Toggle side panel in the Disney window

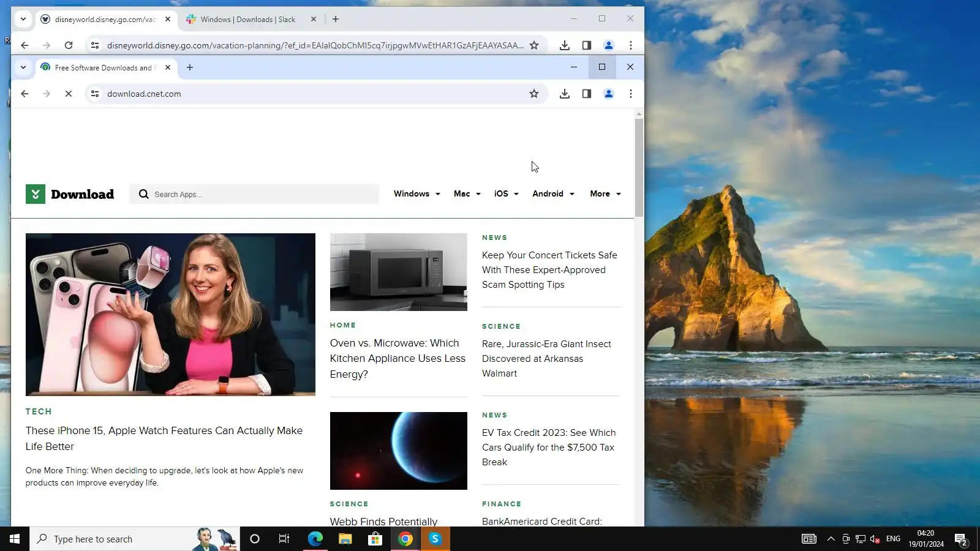click(x=587, y=45)
